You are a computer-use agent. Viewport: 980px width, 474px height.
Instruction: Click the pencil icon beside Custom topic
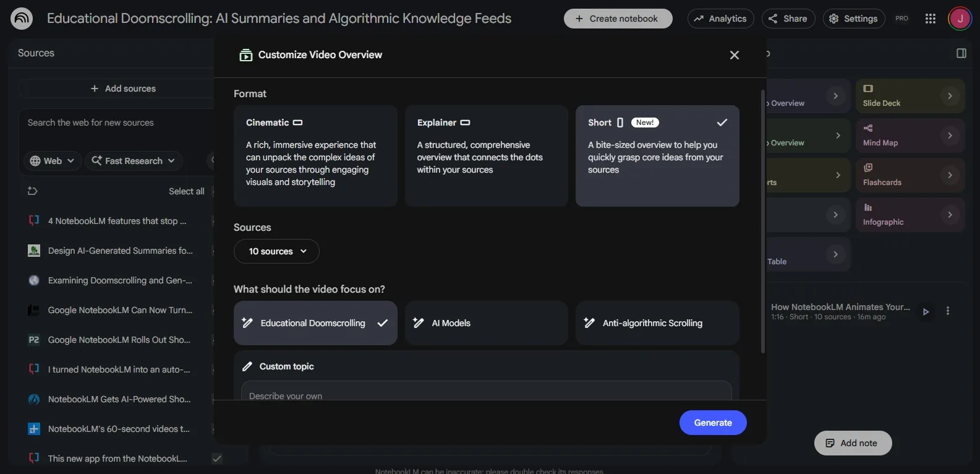click(247, 366)
